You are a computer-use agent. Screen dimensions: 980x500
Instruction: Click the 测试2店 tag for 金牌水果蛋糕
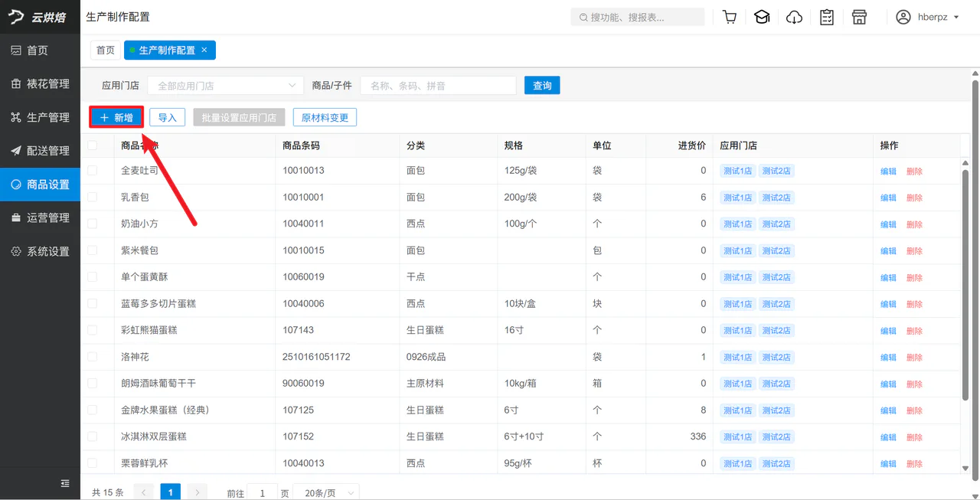coord(776,410)
